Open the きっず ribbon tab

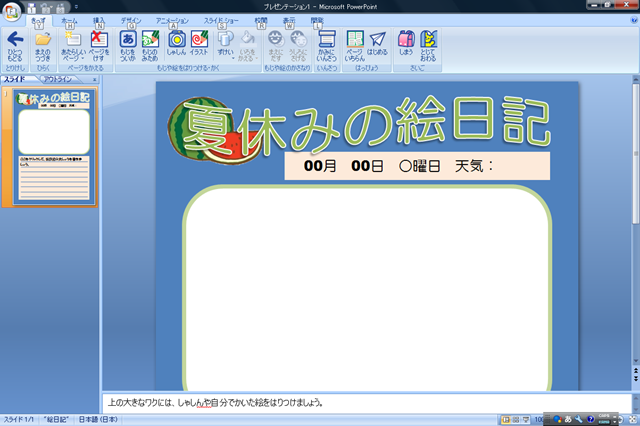click(x=39, y=20)
